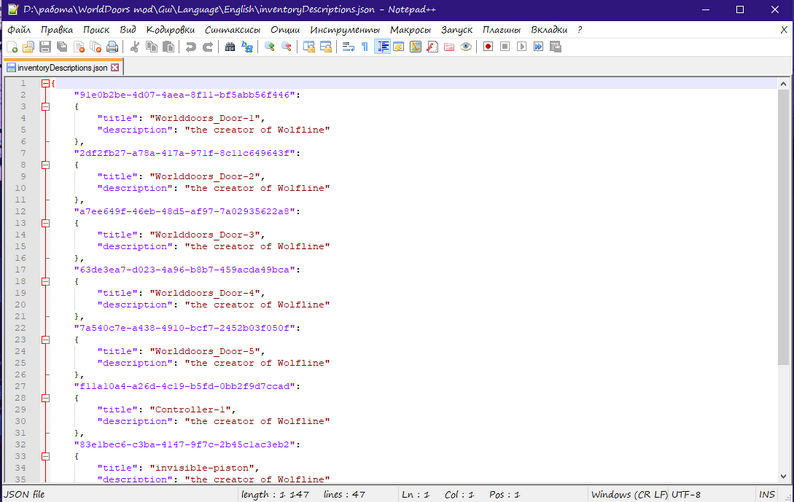Open the User Defined Language icon
This screenshot has width=794, height=502.
399,47
